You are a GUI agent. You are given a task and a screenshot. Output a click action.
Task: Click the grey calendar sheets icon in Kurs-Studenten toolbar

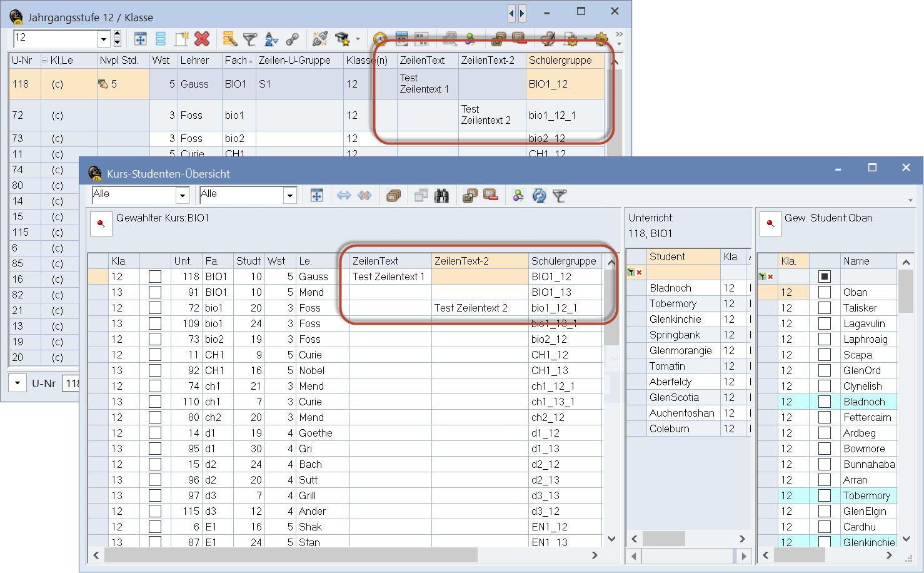click(421, 196)
